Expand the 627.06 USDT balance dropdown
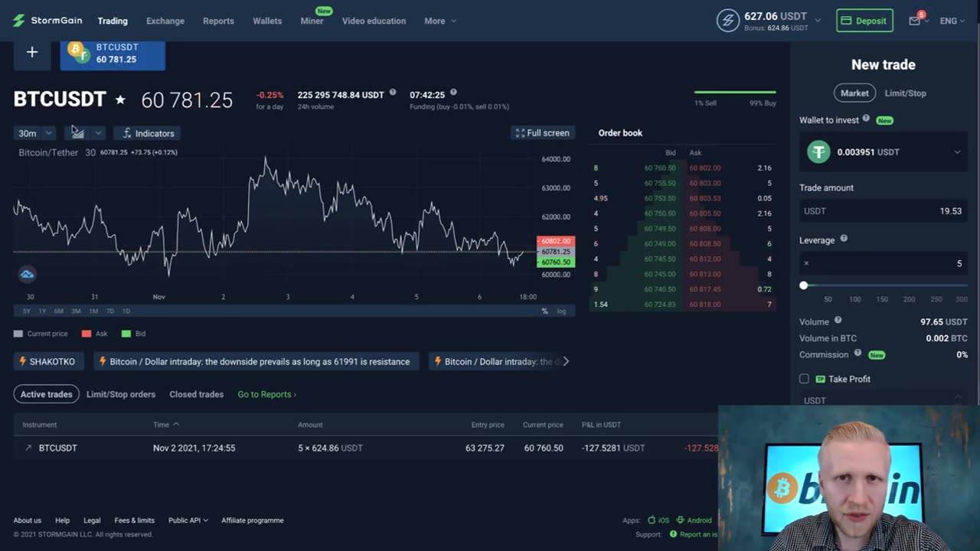This screenshot has height=551, width=980. [818, 20]
